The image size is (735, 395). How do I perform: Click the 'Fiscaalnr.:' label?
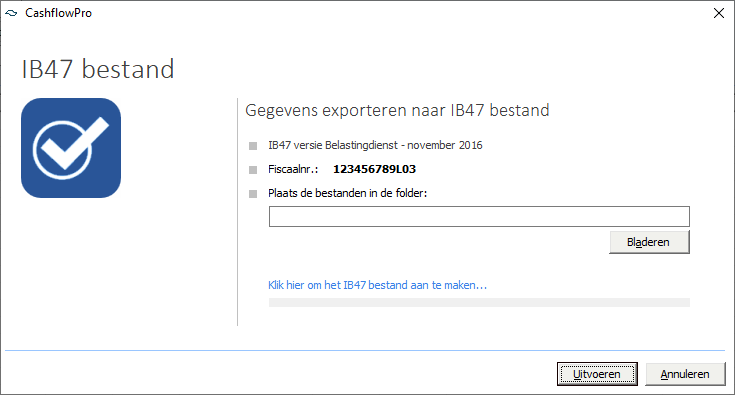(293, 169)
